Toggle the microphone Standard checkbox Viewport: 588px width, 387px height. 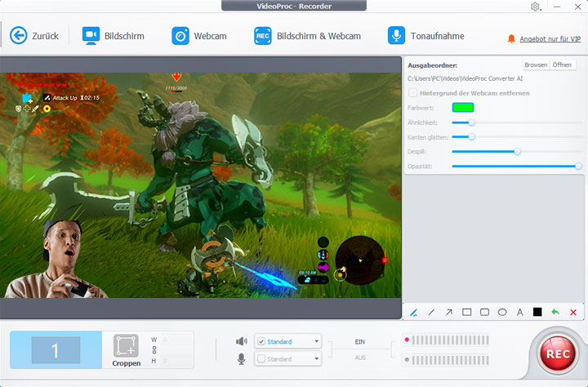pyautogui.click(x=261, y=359)
